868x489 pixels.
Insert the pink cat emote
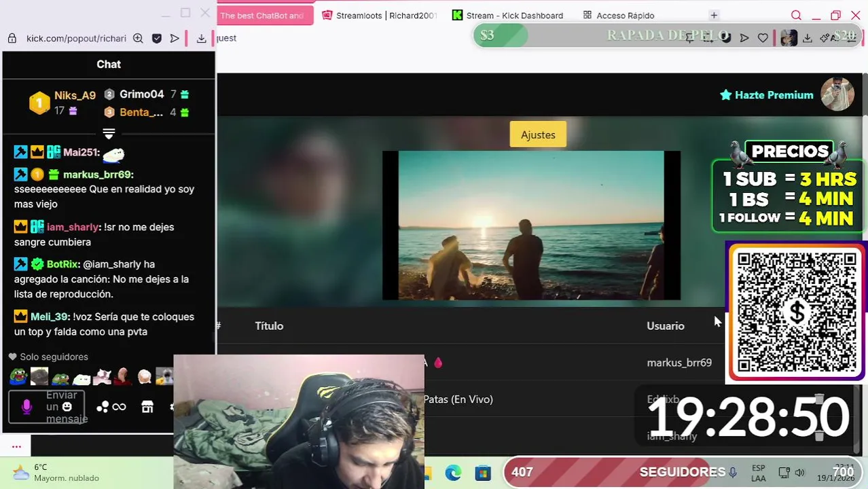click(103, 376)
